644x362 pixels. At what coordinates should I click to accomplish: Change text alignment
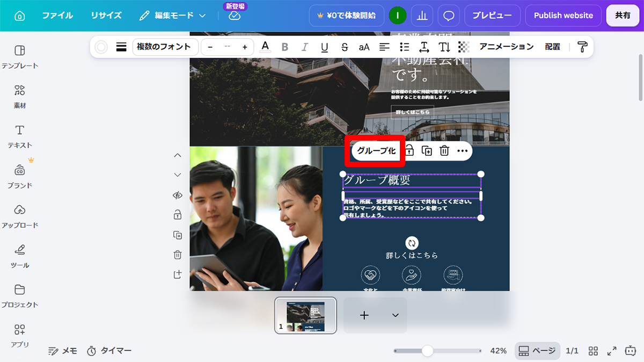click(384, 47)
